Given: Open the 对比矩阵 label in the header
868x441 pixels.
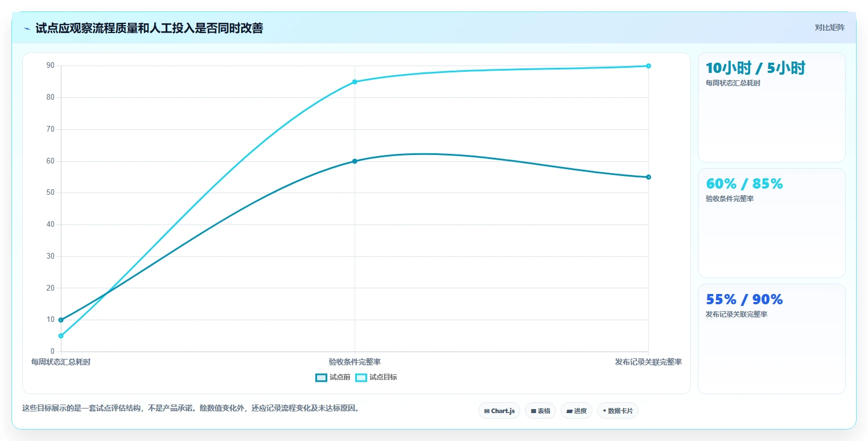Looking at the screenshot, I should [x=829, y=27].
